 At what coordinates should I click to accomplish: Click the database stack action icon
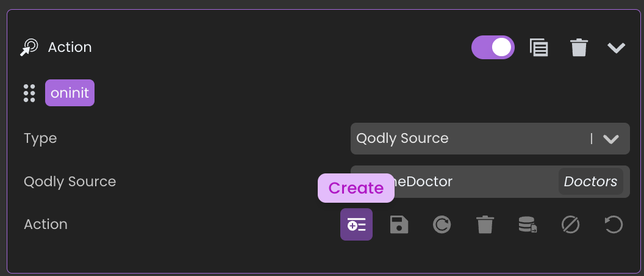click(x=528, y=225)
